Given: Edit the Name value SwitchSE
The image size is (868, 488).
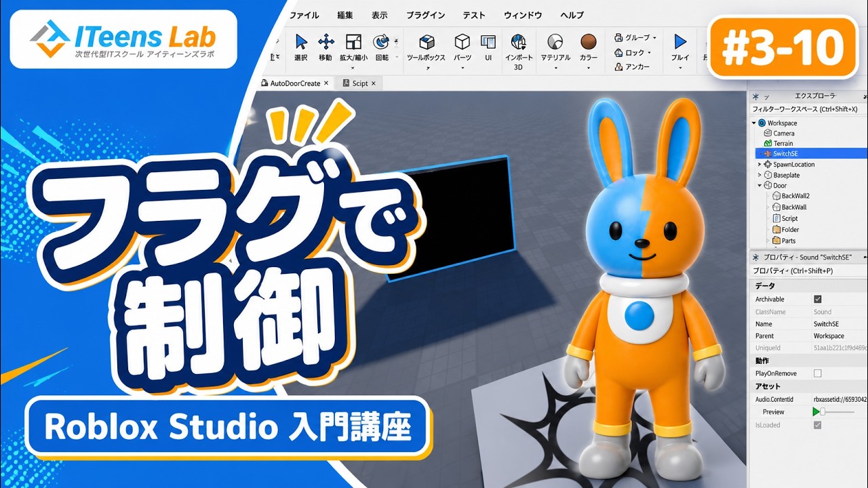Looking at the screenshot, I should pyautogui.click(x=826, y=324).
